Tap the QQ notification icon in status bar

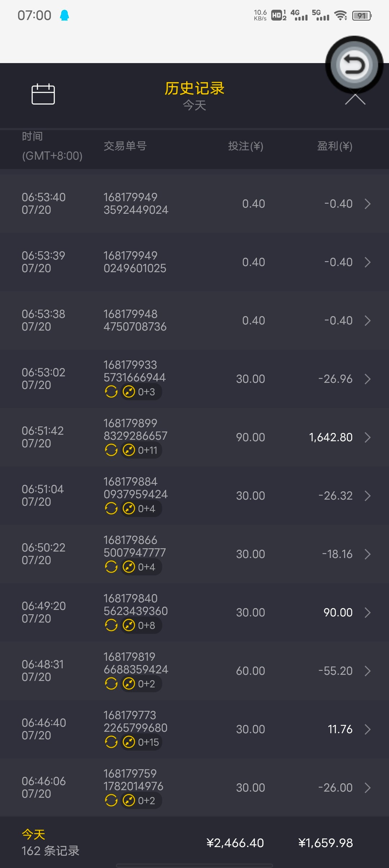64,15
